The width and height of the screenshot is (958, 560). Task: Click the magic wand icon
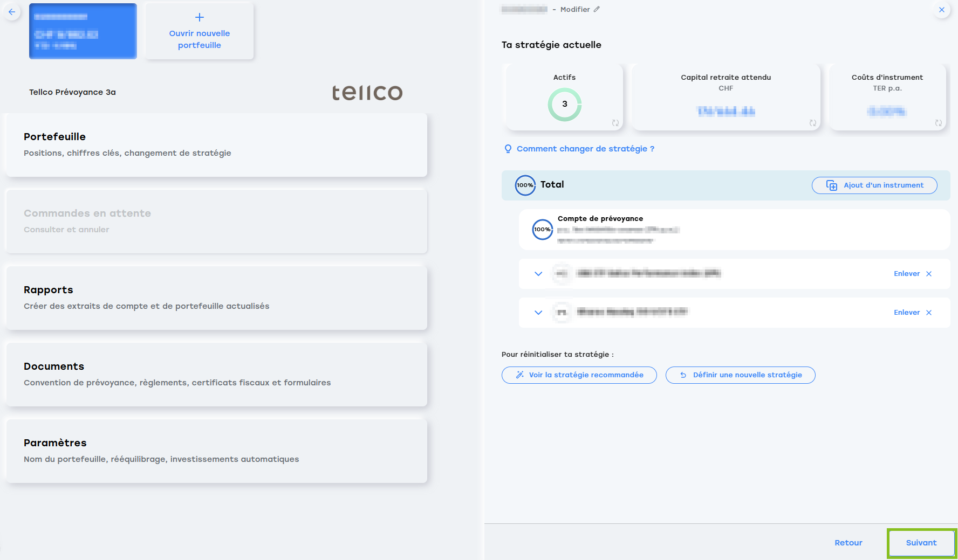tap(520, 375)
